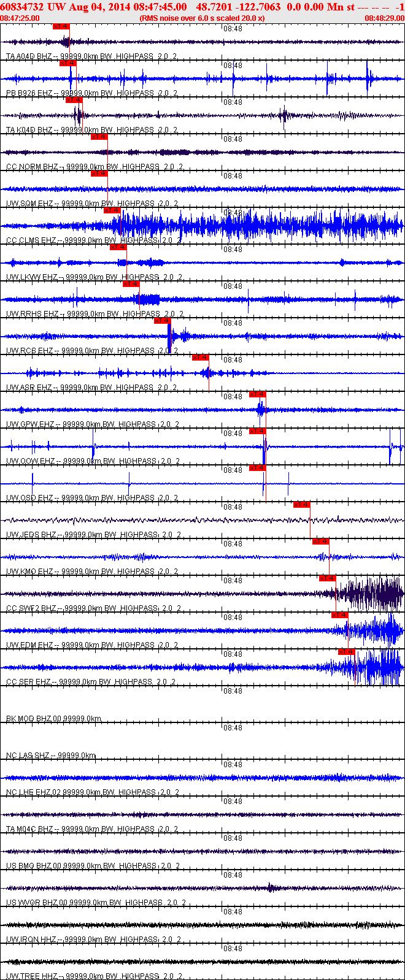This screenshot has height=980, width=405.
Task: Click the red pick flag on UW.RCB trace
Action: (163, 321)
